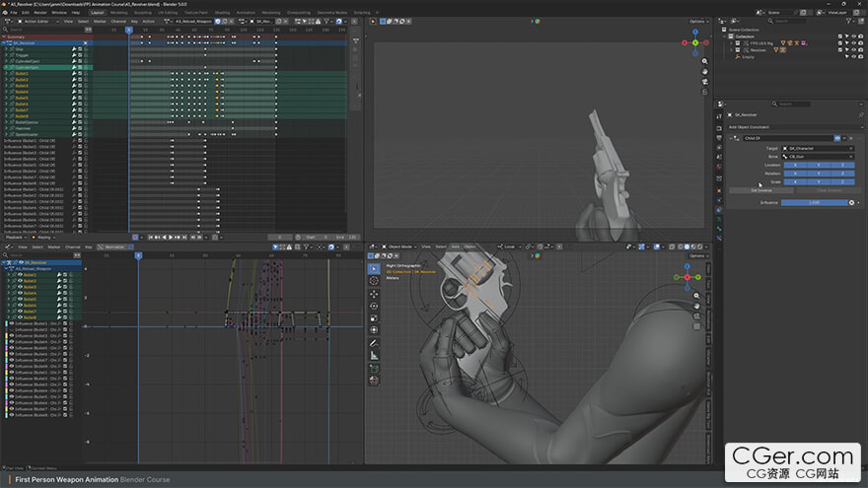Click Keying popover in timeline footer
Viewport: 868px width, 488px height.
44,238
